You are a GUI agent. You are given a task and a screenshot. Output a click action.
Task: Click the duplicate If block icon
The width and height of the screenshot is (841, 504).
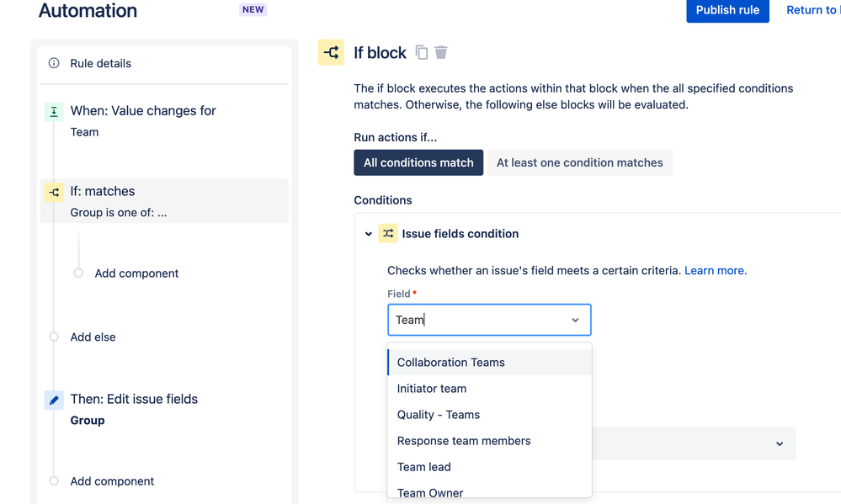pos(422,52)
